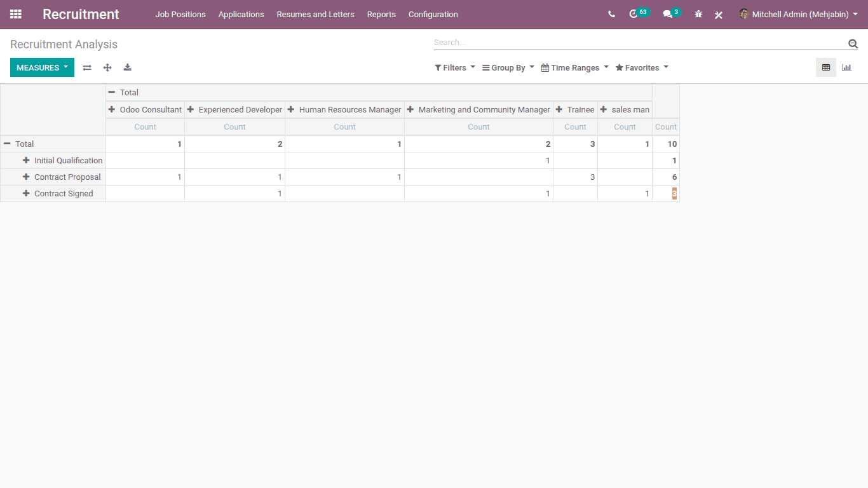Click Contract Signed sales man cell 1
The image size is (868, 488).
(x=625, y=193)
